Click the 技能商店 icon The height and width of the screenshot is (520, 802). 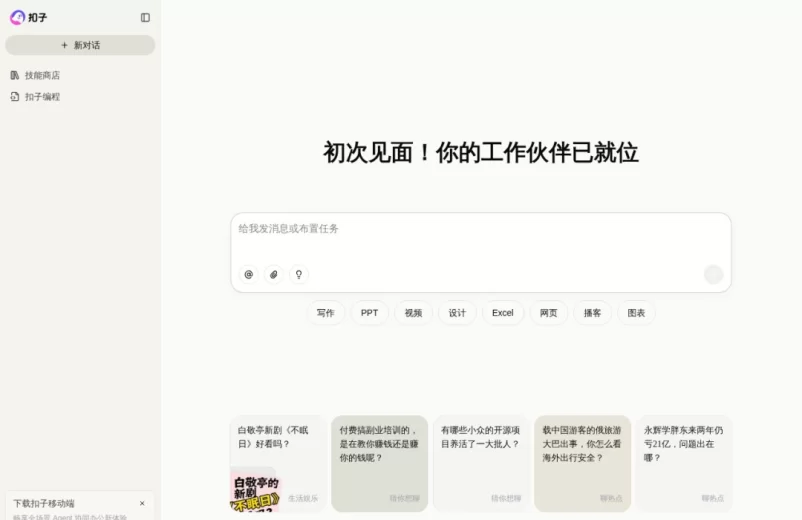point(15,75)
